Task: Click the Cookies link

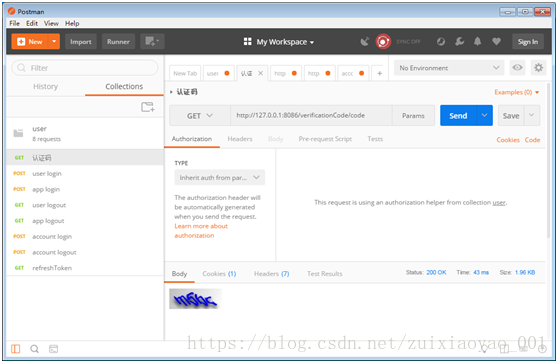Action: coord(508,140)
